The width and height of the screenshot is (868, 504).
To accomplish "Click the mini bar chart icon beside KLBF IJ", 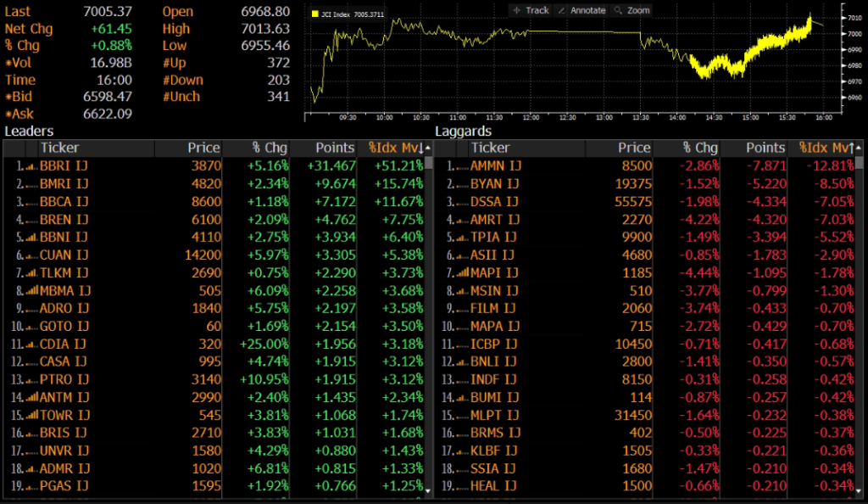I will 462,451.
